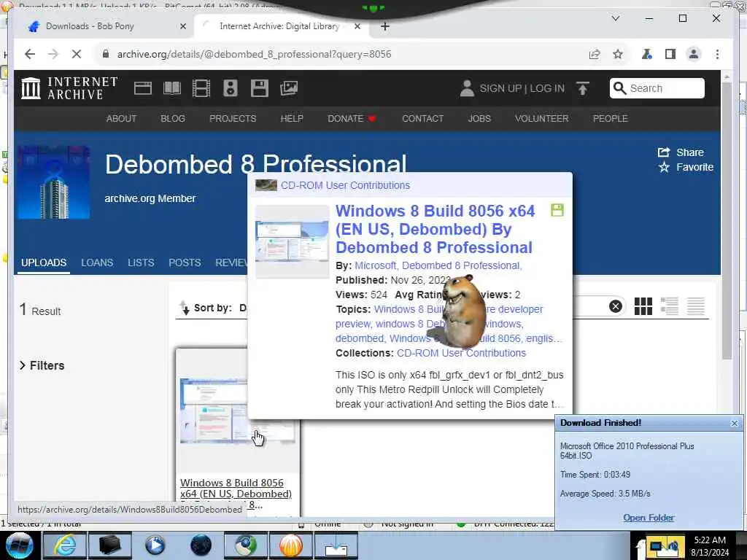Open the LISTS tab
Image resolution: width=747 pixels, height=560 pixels.
[141, 262]
